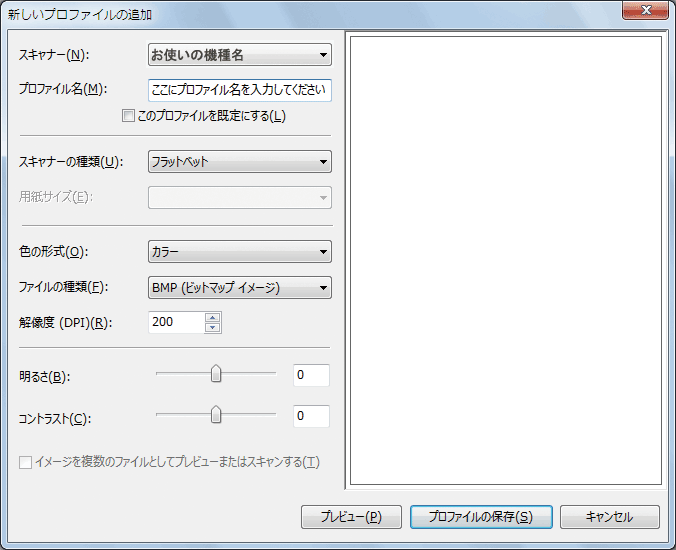676x550 pixels.
Task: Increase resolution with the up arrow
Action: 212,317
